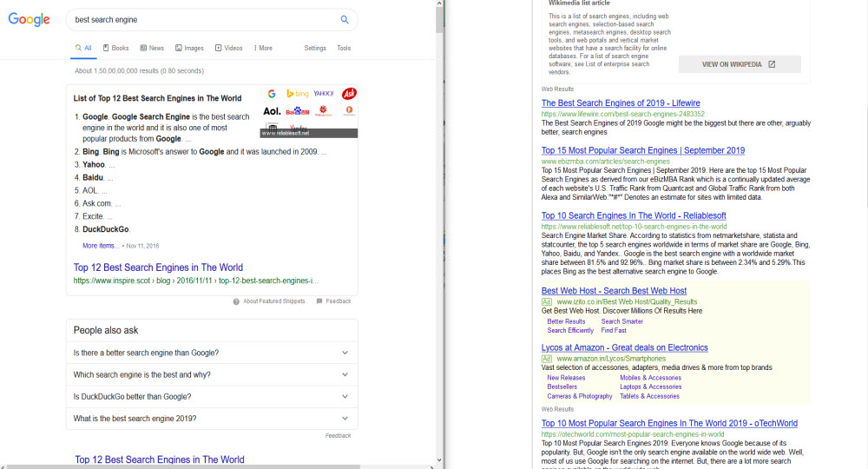Image resolution: width=868 pixels, height=469 pixels.
Task: Click the blue search magnifier icon
Action: [x=345, y=20]
